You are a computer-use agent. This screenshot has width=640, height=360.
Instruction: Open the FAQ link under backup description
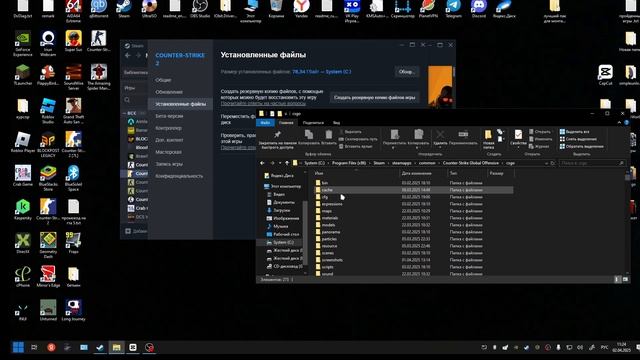tap(263, 103)
